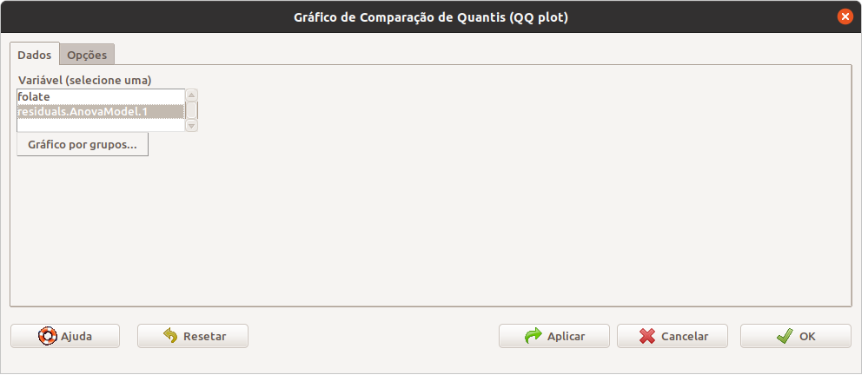Switch to the Opções tab
This screenshot has height=375, width=868.
click(87, 56)
